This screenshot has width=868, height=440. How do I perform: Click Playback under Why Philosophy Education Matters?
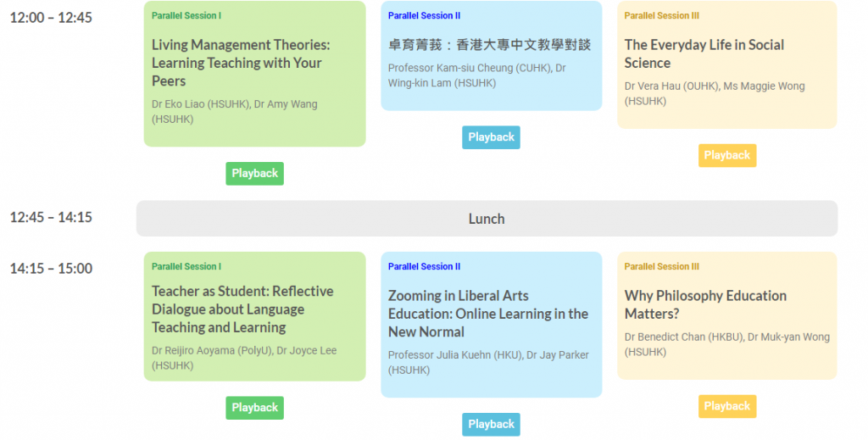(x=726, y=406)
